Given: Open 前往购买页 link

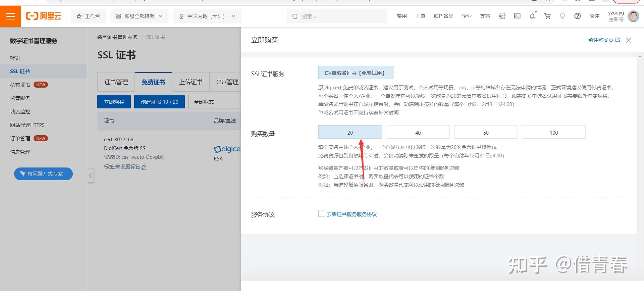Looking at the screenshot, I should click(604, 40).
